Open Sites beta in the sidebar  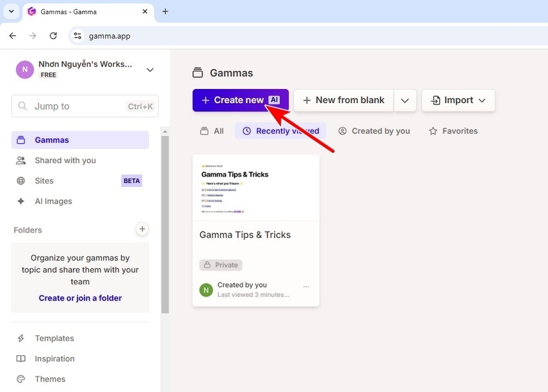(44, 181)
